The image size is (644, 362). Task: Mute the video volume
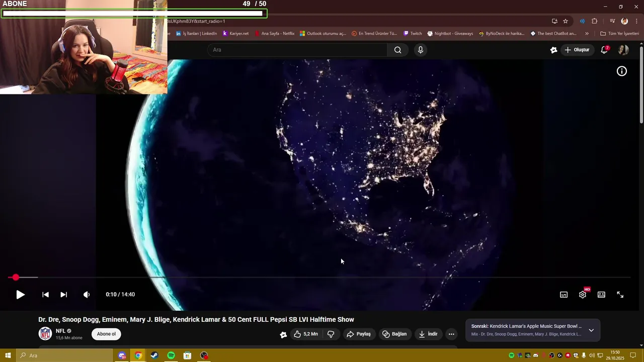point(87,295)
